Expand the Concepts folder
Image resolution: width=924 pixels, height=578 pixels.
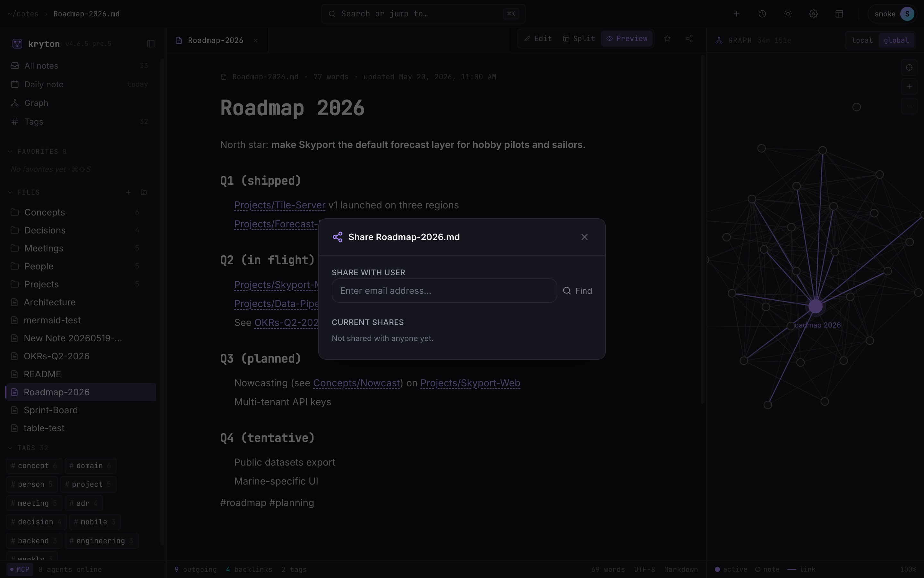pos(81,212)
